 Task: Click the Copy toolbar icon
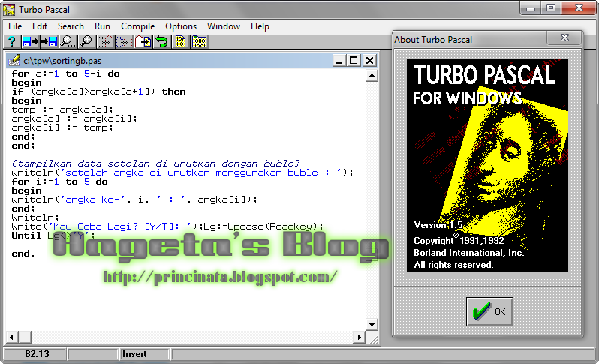[x=124, y=41]
